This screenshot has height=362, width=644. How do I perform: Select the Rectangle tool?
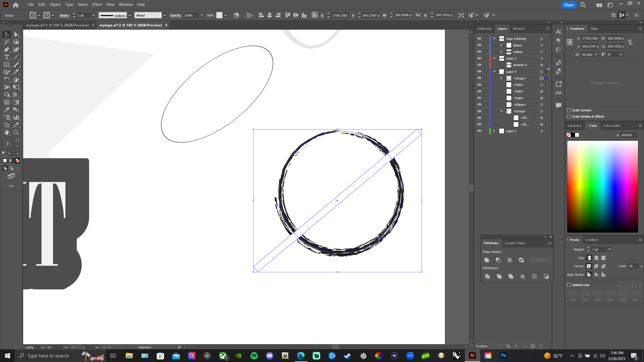(x=6, y=65)
